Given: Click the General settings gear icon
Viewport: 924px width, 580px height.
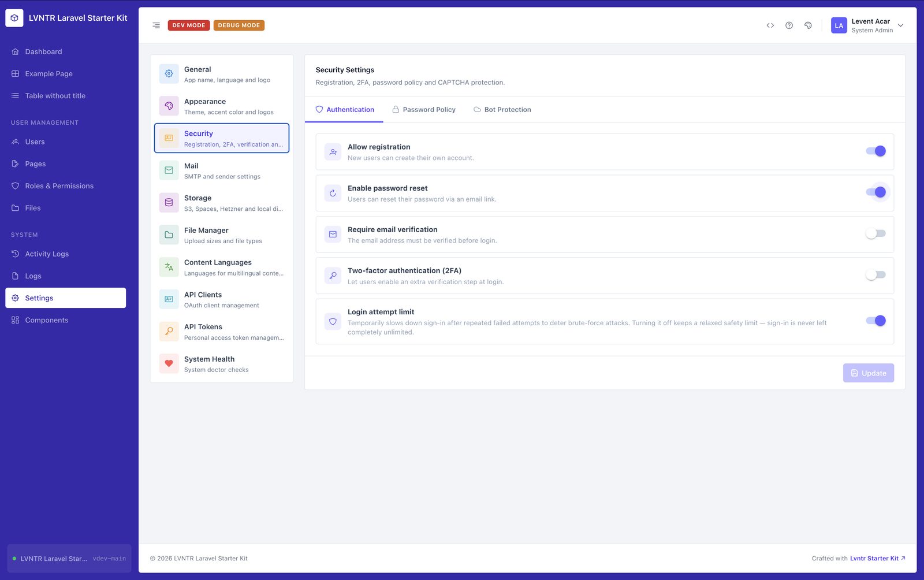Looking at the screenshot, I should [x=169, y=74].
